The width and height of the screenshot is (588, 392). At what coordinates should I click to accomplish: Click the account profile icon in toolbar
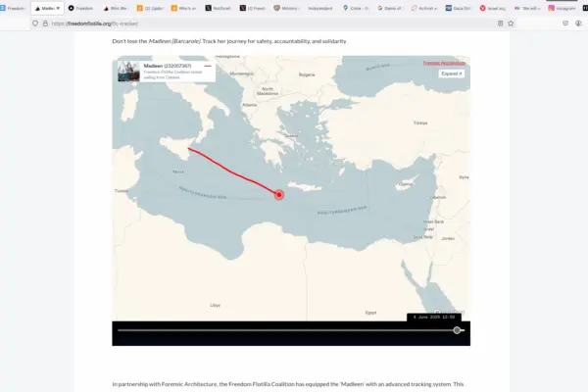pyautogui.click(x=578, y=24)
